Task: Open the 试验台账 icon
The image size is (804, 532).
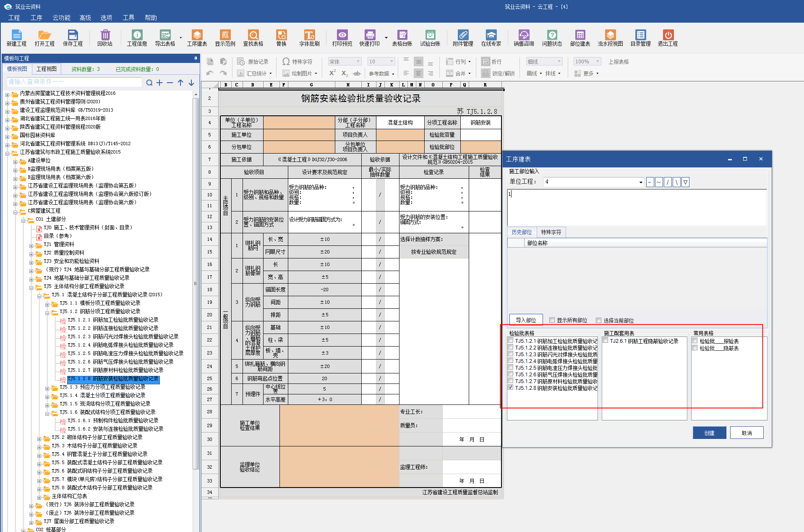Action: (x=430, y=38)
